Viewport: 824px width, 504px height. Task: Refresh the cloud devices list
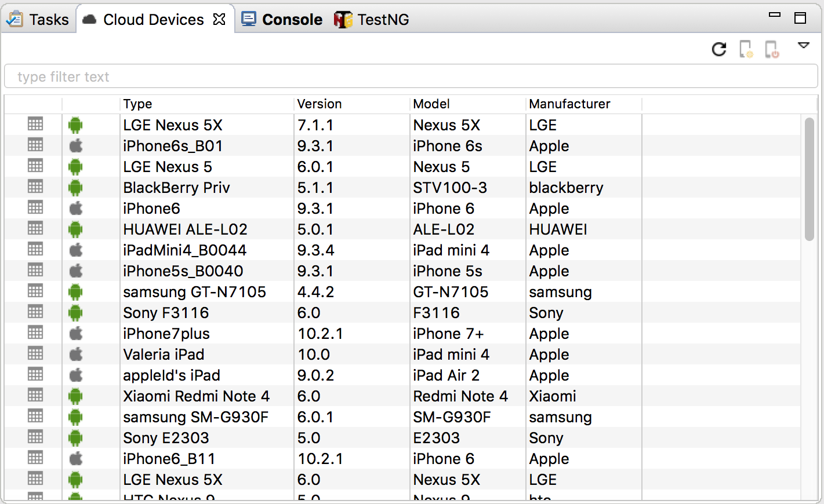coord(719,49)
